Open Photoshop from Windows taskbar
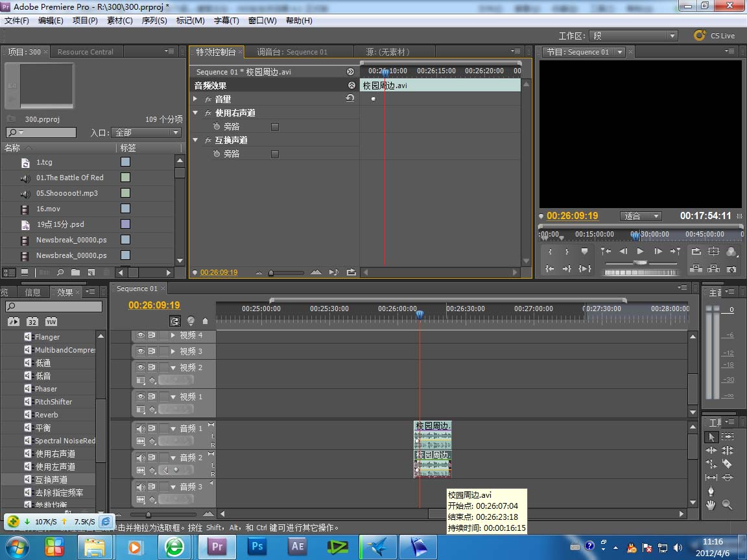This screenshot has width=747, height=560. [257, 546]
